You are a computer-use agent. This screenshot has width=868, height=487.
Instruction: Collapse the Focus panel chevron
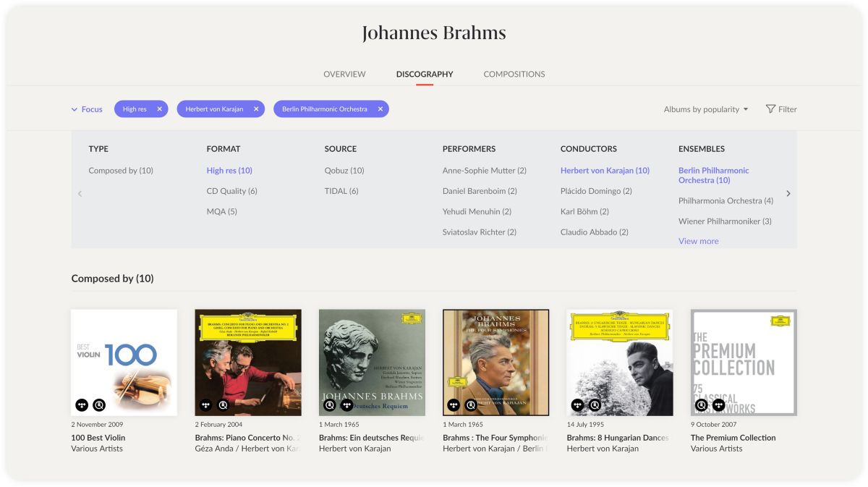pos(74,109)
